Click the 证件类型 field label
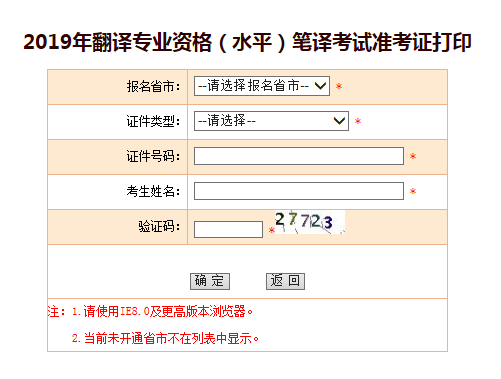Viewport: 501px width, 379px height. [153, 121]
